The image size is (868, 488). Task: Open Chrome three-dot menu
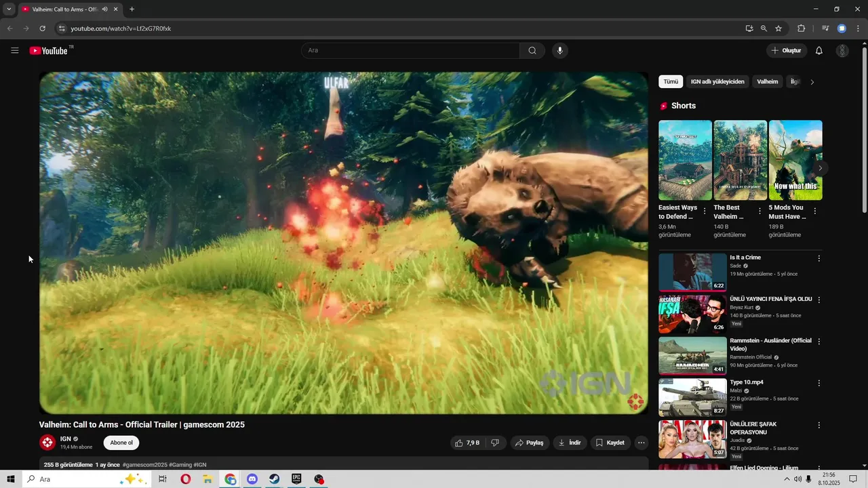[857, 28]
